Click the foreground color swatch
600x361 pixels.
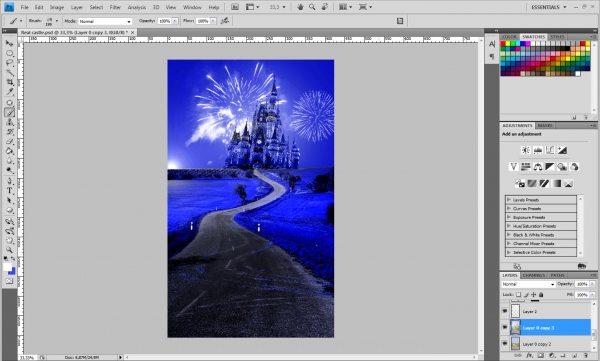(7, 266)
